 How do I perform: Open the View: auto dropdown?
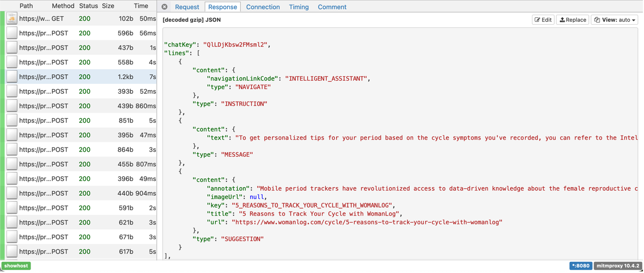pyautogui.click(x=614, y=20)
